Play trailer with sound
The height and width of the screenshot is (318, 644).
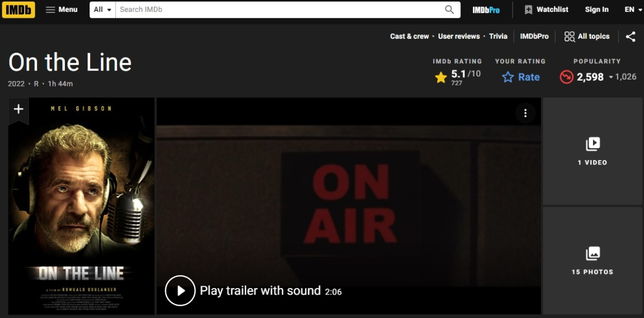(x=253, y=291)
